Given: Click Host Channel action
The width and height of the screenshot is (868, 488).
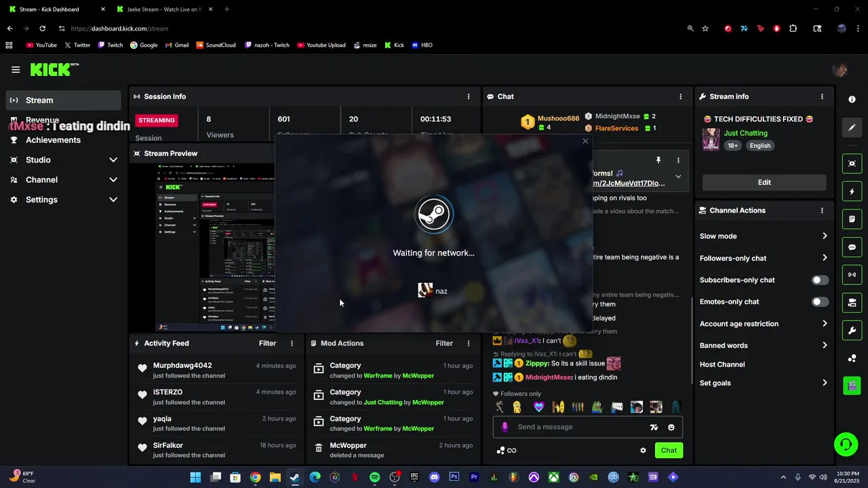Looking at the screenshot, I should coord(722,364).
